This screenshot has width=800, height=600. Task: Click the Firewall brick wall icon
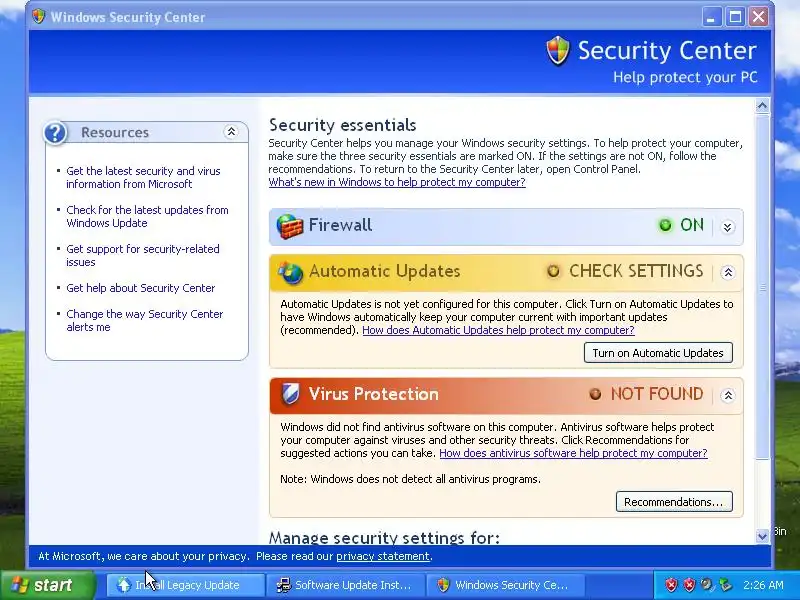tap(289, 226)
